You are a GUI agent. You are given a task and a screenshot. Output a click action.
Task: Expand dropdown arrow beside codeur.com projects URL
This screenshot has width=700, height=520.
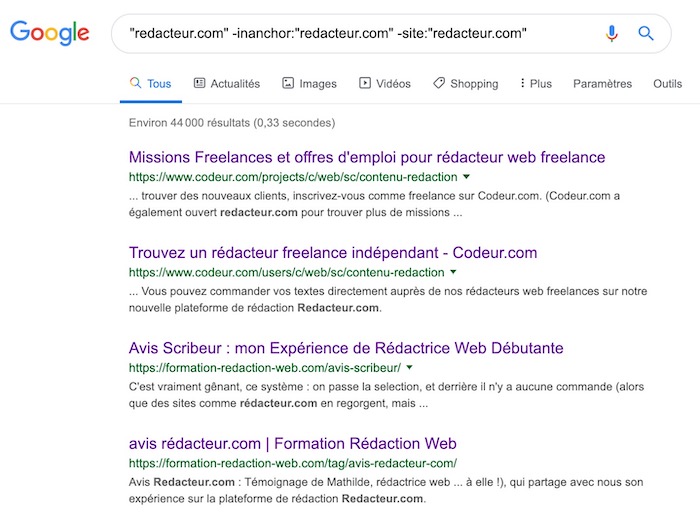point(466,176)
